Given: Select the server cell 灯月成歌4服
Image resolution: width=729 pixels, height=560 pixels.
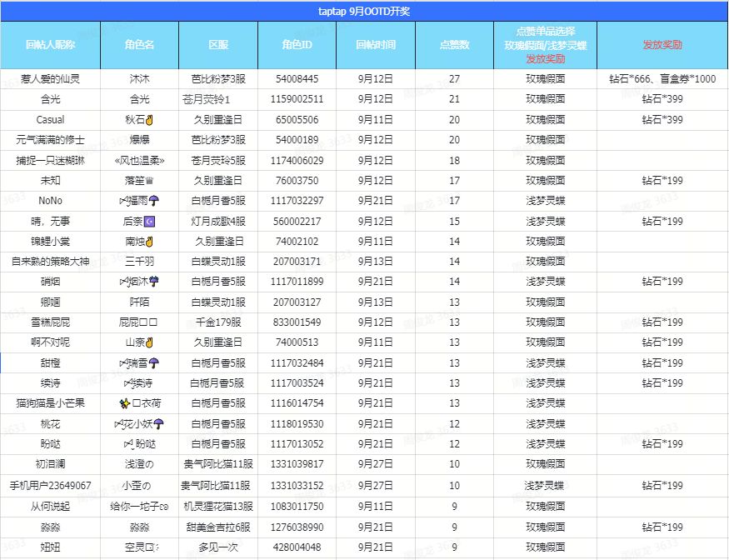Looking at the screenshot, I should 218,221.
